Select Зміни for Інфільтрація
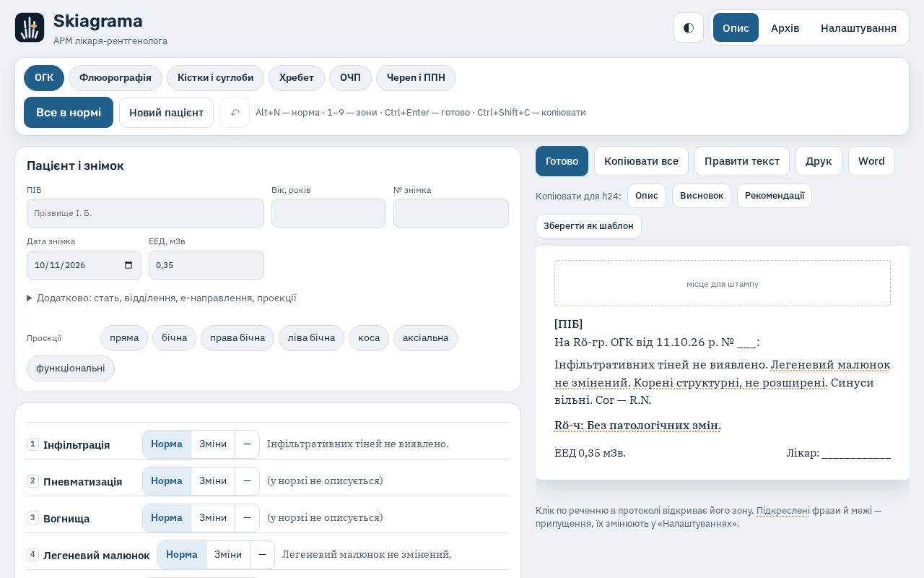The width and height of the screenshot is (924, 578). [x=213, y=444]
